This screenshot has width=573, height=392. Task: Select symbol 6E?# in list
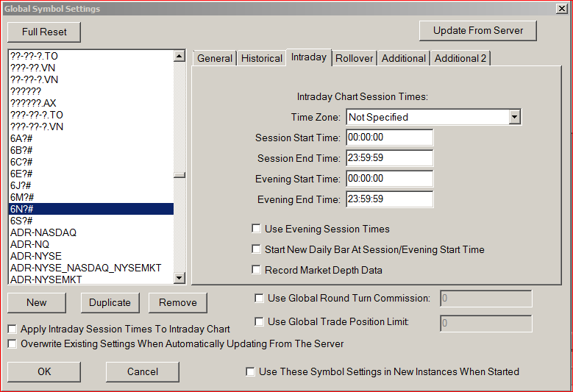(91, 174)
